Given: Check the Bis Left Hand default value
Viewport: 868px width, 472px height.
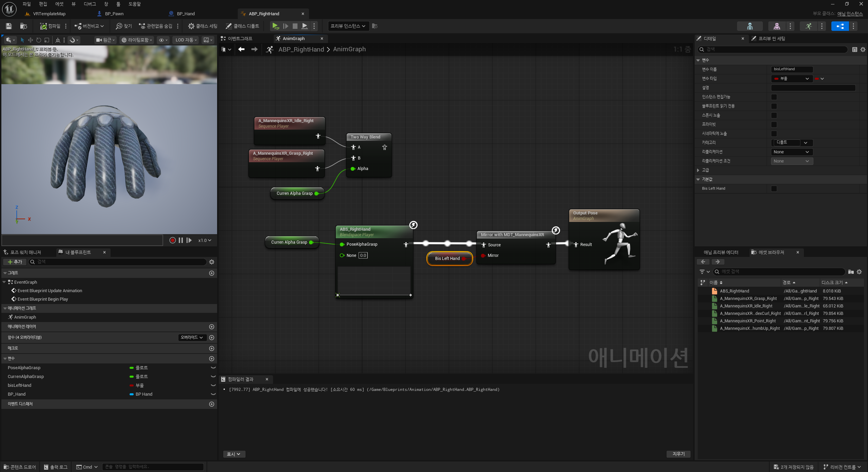Looking at the screenshot, I should [x=774, y=189].
